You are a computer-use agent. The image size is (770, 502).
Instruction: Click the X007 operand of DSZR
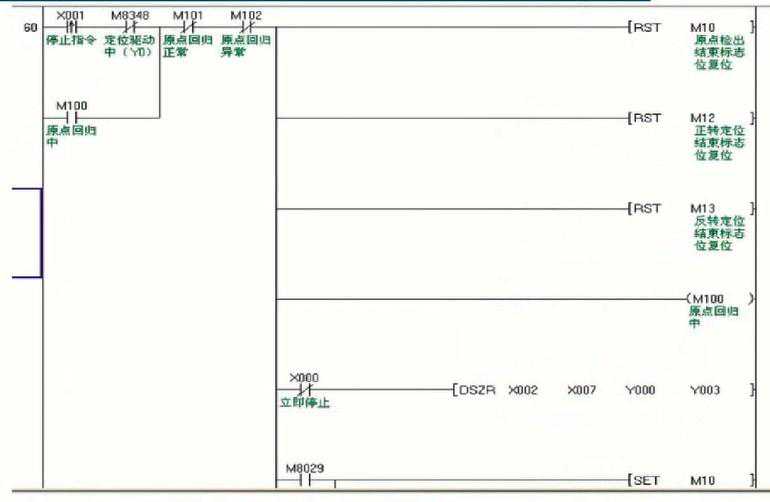coord(581,389)
